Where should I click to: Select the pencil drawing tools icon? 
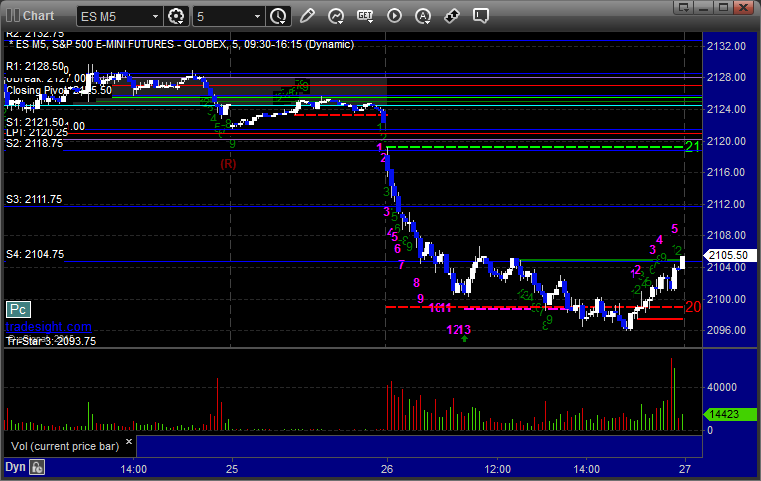(307, 16)
